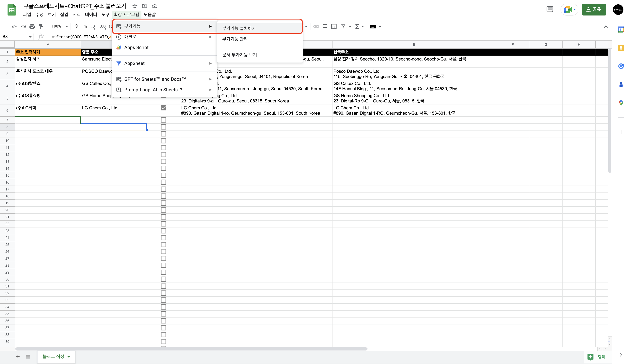Open the 100% zoom dropdown

coord(59,26)
